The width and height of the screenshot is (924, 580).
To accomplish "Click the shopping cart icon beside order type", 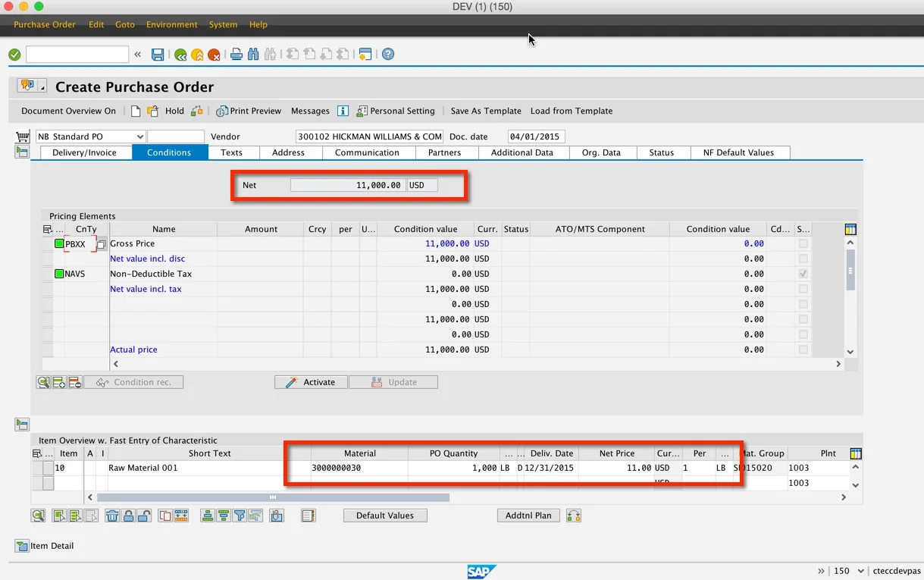I will 22,136.
